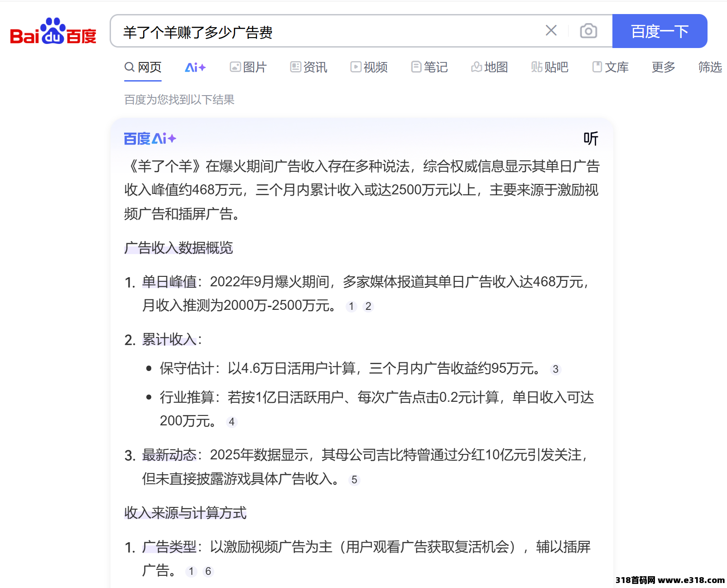
Task: Switch to the 视频 tab
Action: pyautogui.click(x=369, y=67)
